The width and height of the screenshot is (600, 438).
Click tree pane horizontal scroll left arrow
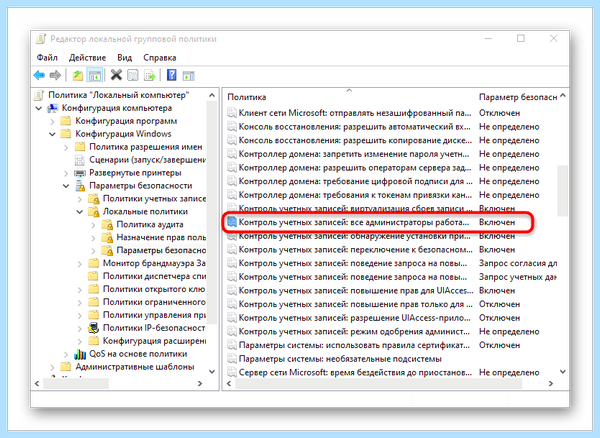[37, 383]
